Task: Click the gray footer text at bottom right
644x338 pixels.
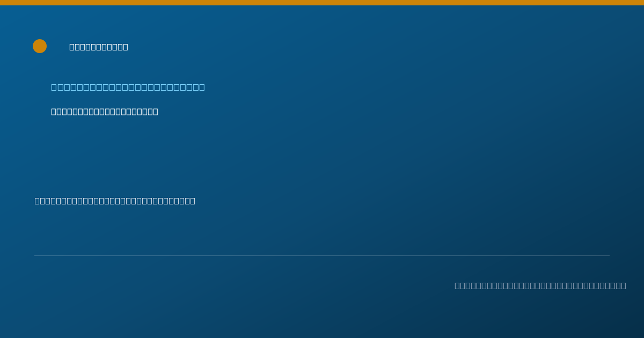Action: tap(540, 285)
